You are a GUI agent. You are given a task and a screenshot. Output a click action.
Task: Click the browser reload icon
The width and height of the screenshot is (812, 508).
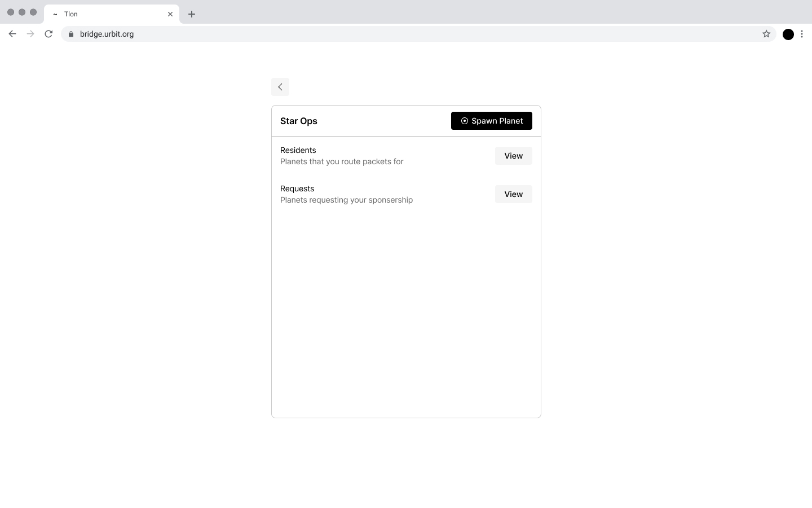click(48, 34)
